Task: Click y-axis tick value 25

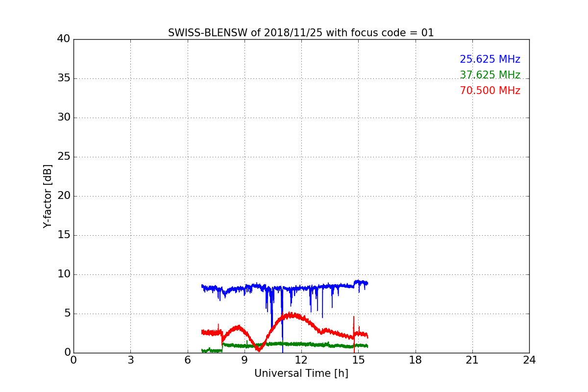Action: [64, 157]
